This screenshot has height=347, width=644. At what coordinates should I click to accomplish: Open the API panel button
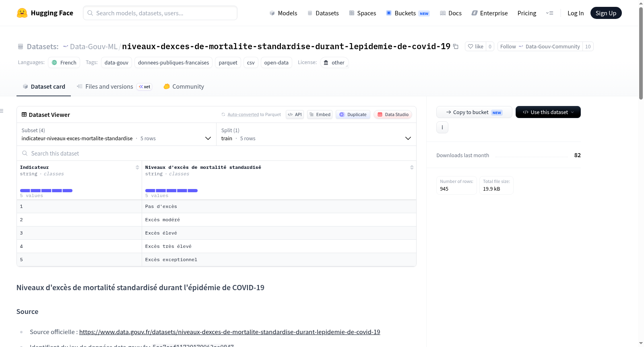point(295,114)
